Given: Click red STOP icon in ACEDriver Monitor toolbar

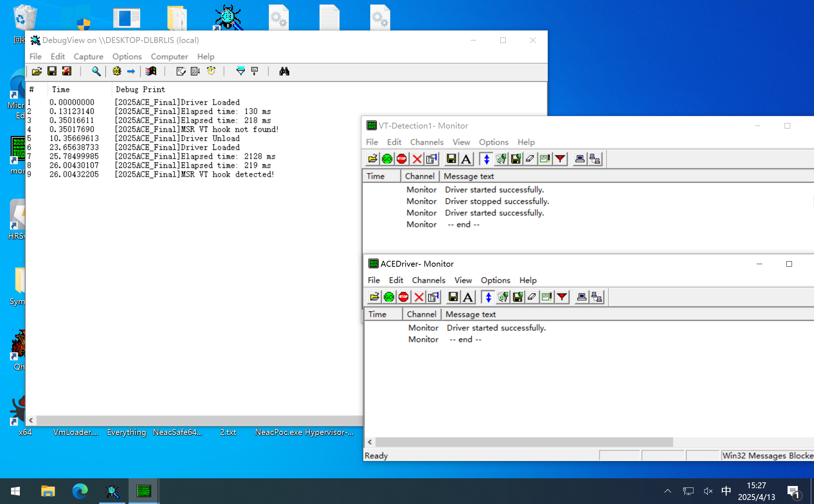Looking at the screenshot, I should [404, 297].
